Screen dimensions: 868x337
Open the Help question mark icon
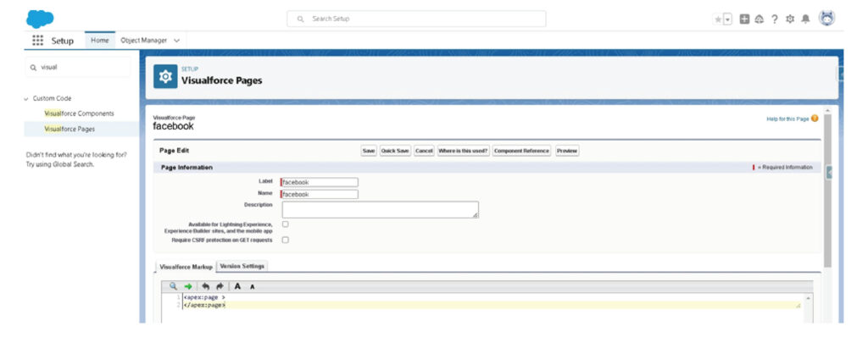tap(775, 19)
